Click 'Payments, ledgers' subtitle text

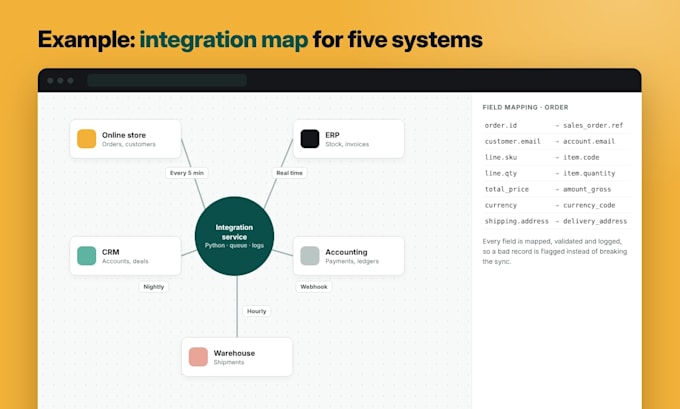tap(352, 262)
